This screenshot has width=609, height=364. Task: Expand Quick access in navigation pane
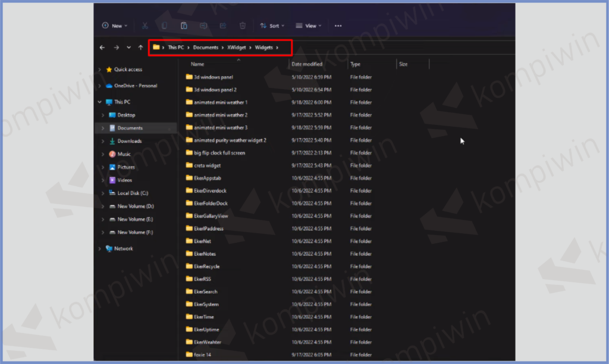(x=99, y=70)
